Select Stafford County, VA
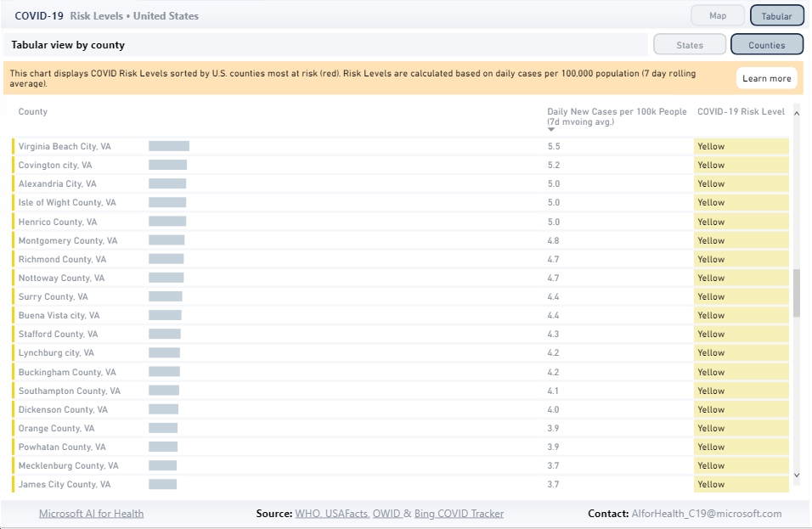Viewport: 812px width, 529px height. click(400, 334)
